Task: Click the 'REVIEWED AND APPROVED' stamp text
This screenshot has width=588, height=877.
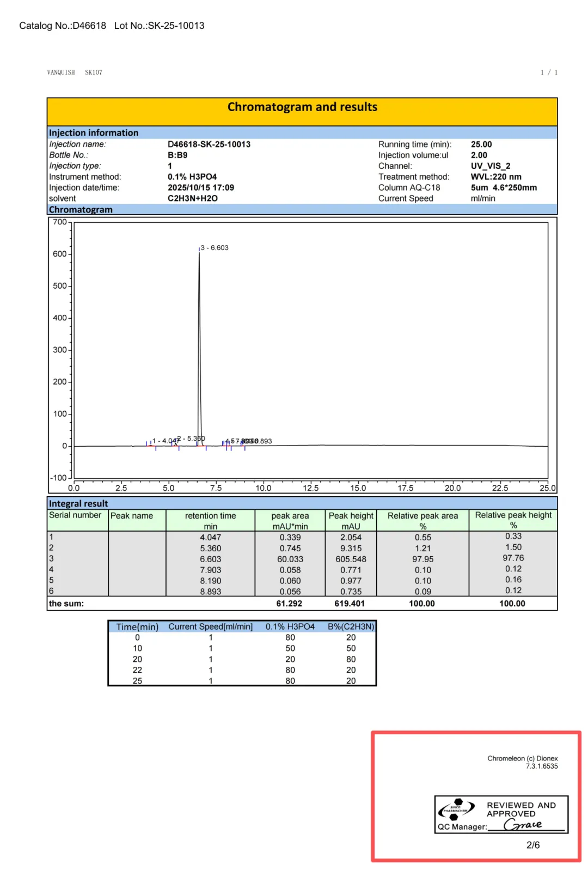Action: 520,809
